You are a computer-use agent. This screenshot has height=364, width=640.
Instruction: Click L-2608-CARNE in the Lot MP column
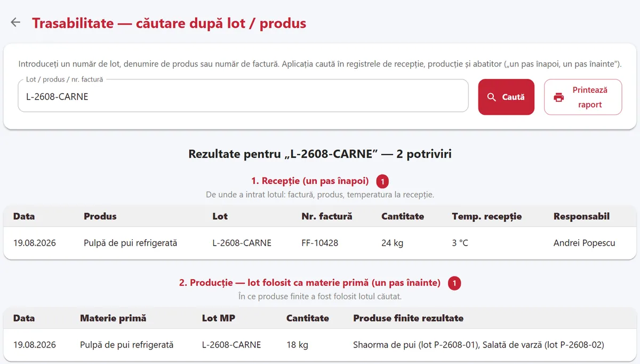232,345
